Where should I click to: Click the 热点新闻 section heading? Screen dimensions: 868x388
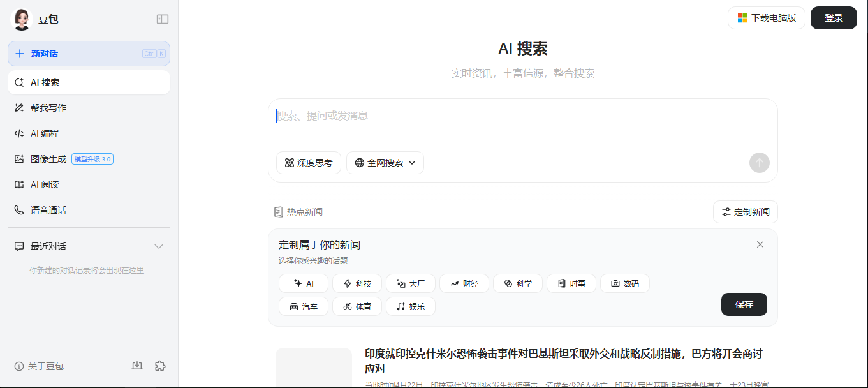tap(298, 212)
